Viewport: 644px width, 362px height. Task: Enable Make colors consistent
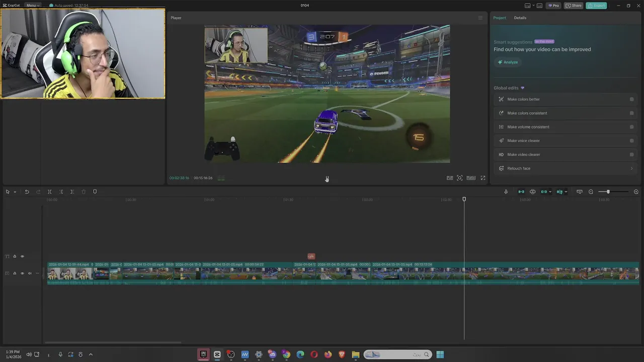click(x=632, y=113)
